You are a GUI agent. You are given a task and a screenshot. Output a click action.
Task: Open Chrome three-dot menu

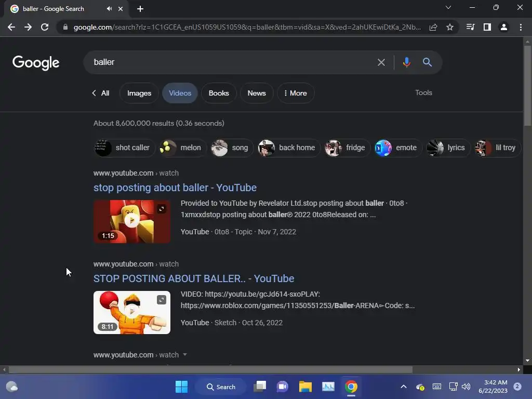tap(521, 27)
